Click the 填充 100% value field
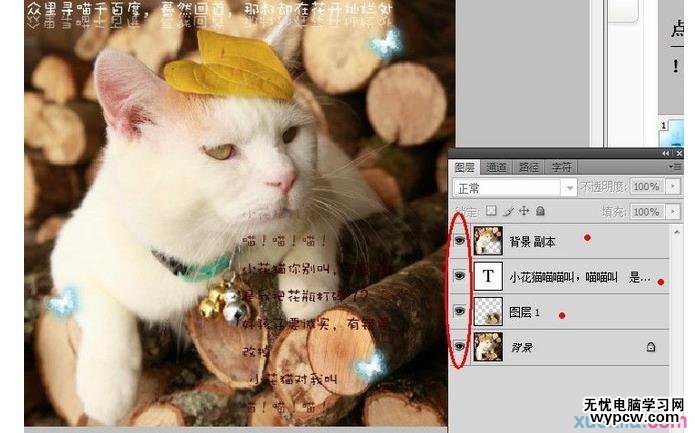The width and height of the screenshot is (695, 433). pyautogui.click(x=647, y=212)
